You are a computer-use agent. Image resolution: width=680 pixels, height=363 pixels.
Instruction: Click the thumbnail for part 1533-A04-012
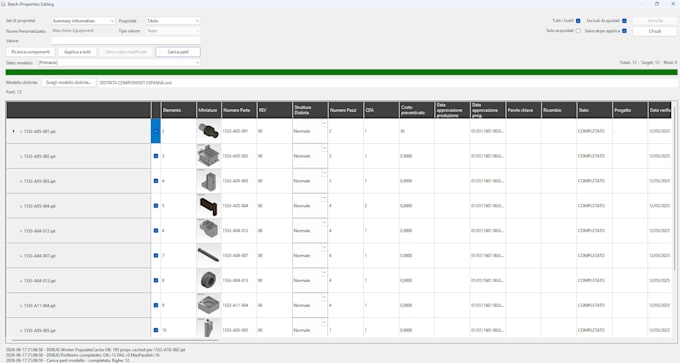tap(209, 231)
